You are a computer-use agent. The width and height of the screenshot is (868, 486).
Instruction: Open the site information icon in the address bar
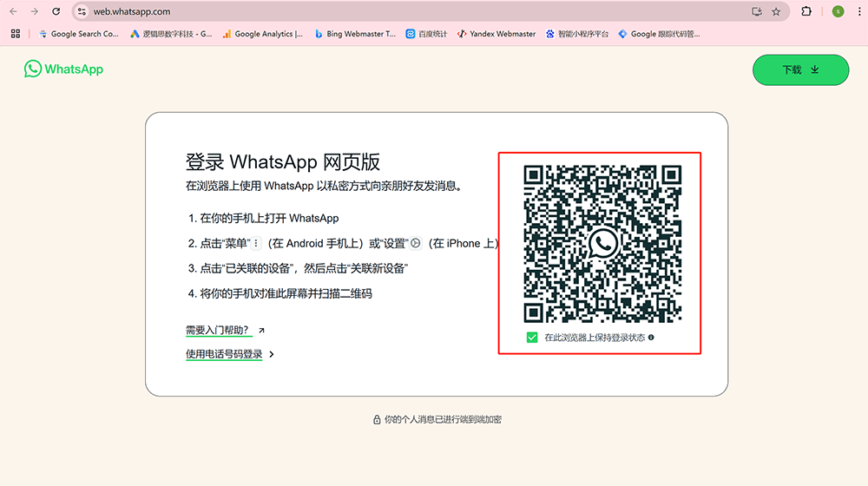(x=82, y=11)
